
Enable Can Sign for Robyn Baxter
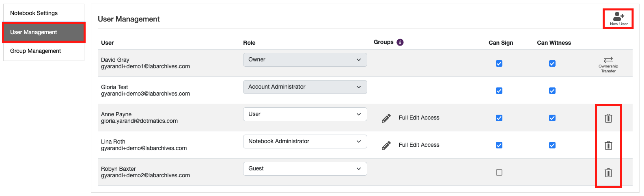499,172
